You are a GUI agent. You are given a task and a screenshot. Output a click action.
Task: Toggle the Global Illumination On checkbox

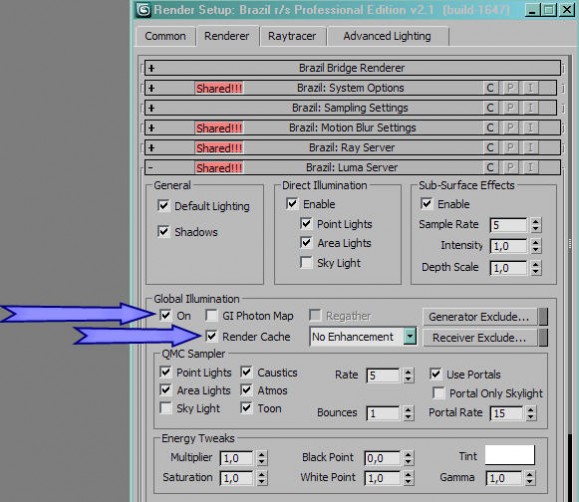click(x=165, y=315)
